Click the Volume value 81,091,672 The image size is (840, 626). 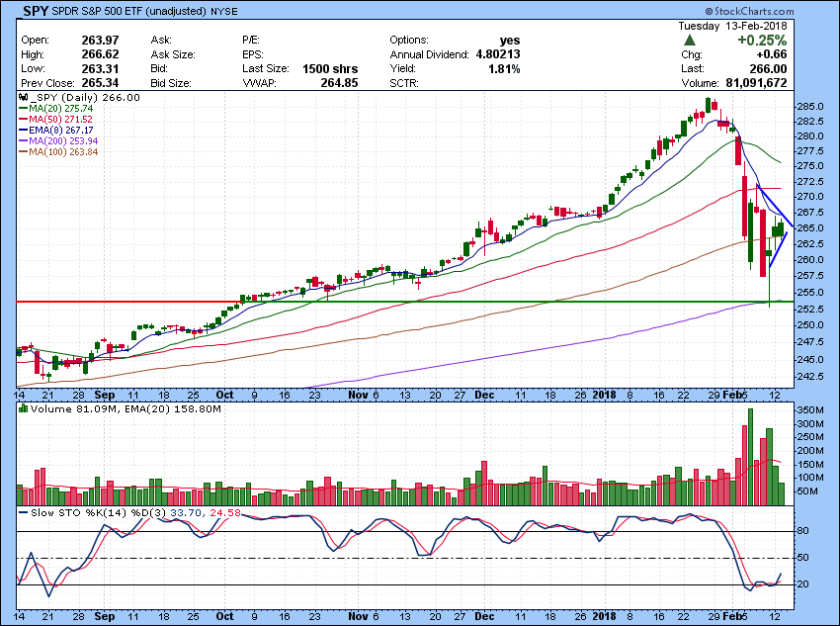click(x=756, y=83)
